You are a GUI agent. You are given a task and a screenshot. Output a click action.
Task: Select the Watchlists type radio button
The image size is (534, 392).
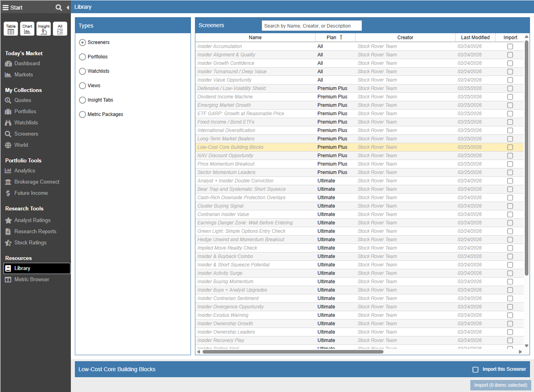point(82,71)
